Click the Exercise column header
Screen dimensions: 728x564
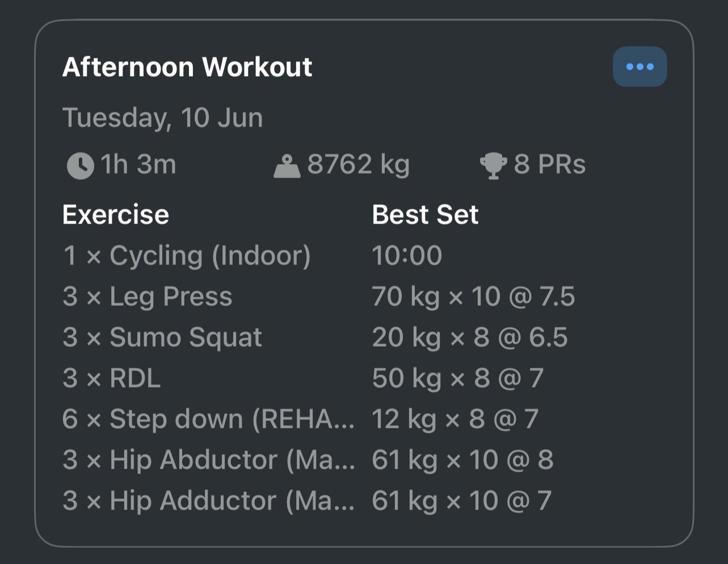pyautogui.click(x=116, y=214)
